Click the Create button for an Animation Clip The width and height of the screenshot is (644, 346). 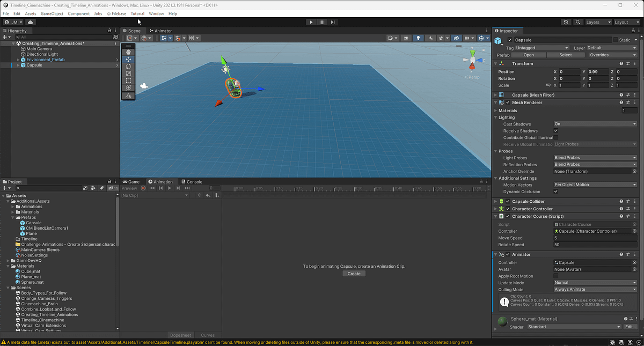click(x=354, y=274)
